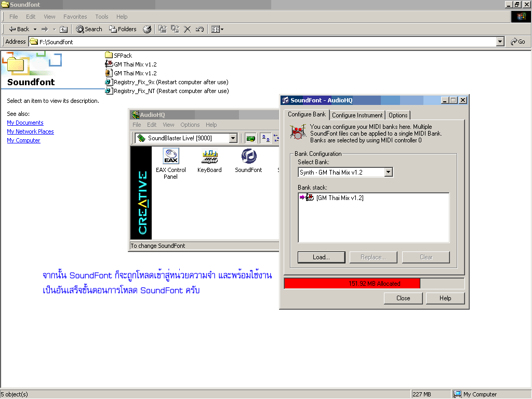
Task: Expand the Explorer address bar dropdown
Action: point(500,42)
